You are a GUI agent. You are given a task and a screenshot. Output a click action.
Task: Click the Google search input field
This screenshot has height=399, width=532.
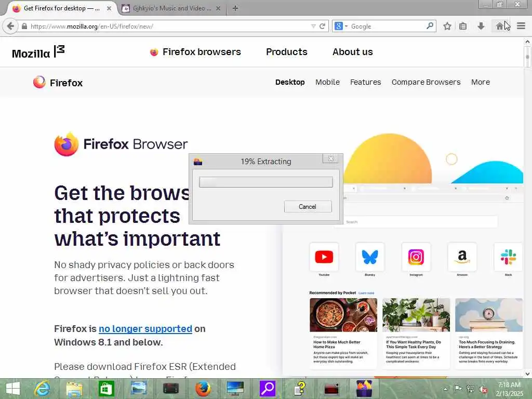(x=387, y=26)
